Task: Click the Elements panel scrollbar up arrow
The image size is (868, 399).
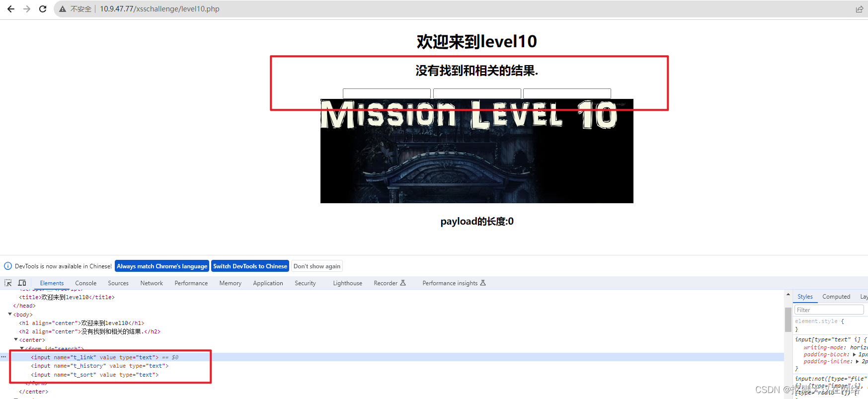Action: tap(788, 295)
